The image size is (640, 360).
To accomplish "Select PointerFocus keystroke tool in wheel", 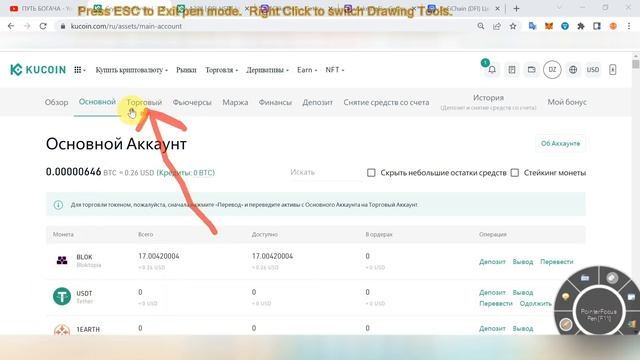I will tap(585, 278).
